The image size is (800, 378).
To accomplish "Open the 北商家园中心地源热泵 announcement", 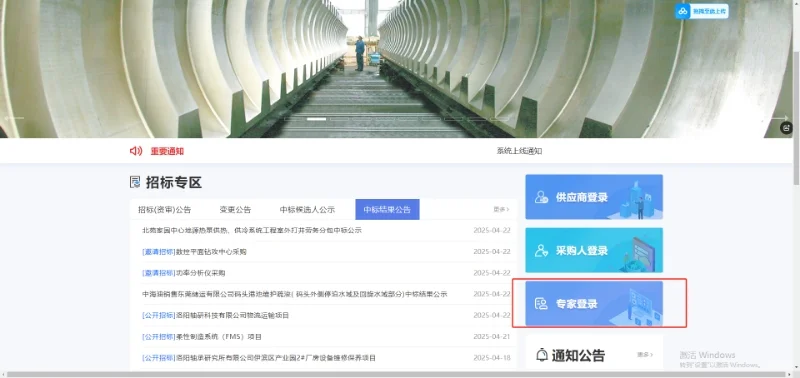I will click(252, 231).
